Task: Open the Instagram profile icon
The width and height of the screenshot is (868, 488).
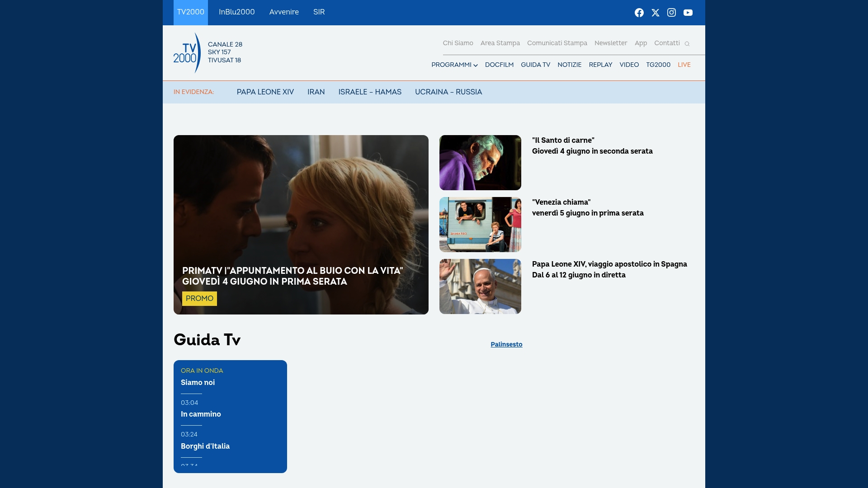Action: pyautogui.click(x=671, y=13)
